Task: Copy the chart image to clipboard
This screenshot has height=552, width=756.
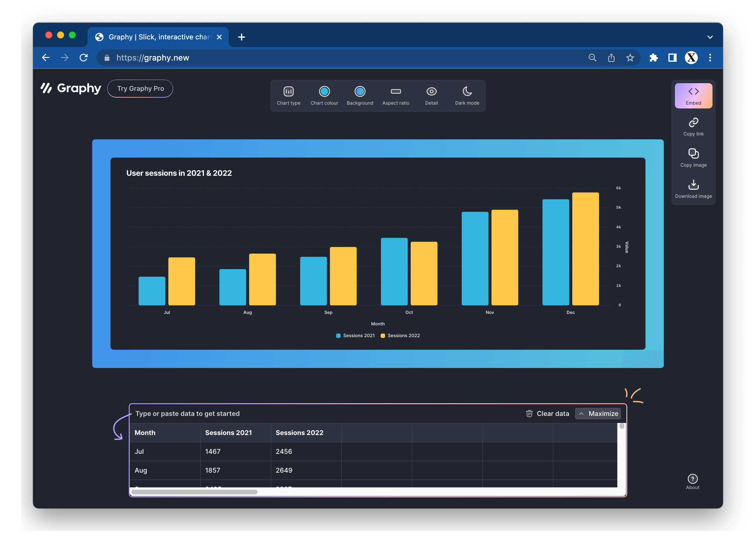Action: [x=693, y=158]
